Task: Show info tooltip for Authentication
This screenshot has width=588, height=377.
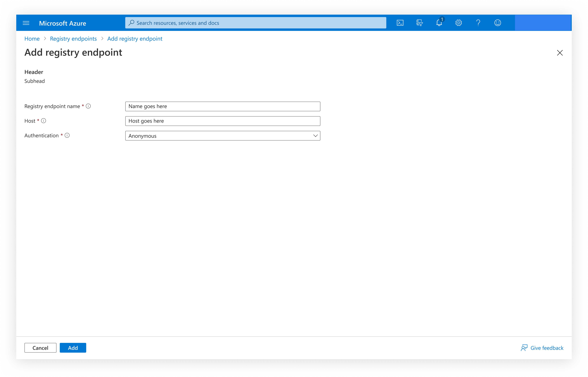Action: 67,135
